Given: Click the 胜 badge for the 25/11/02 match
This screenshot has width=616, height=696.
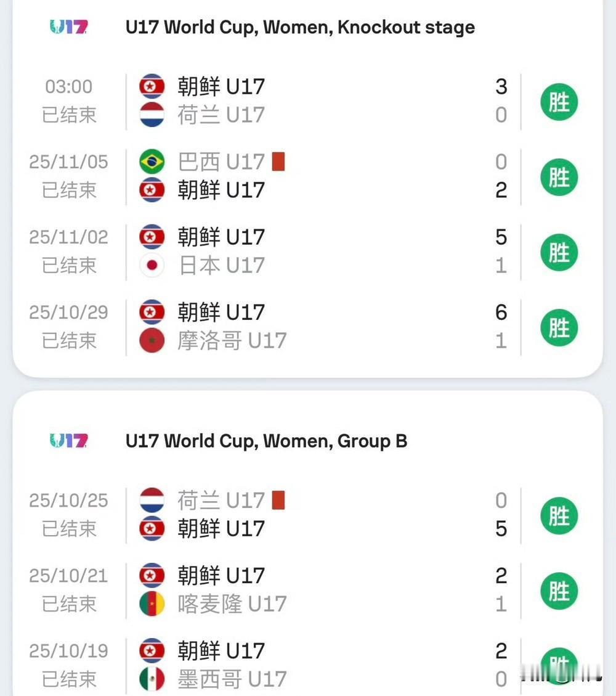Looking at the screenshot, I should [559, 252].
